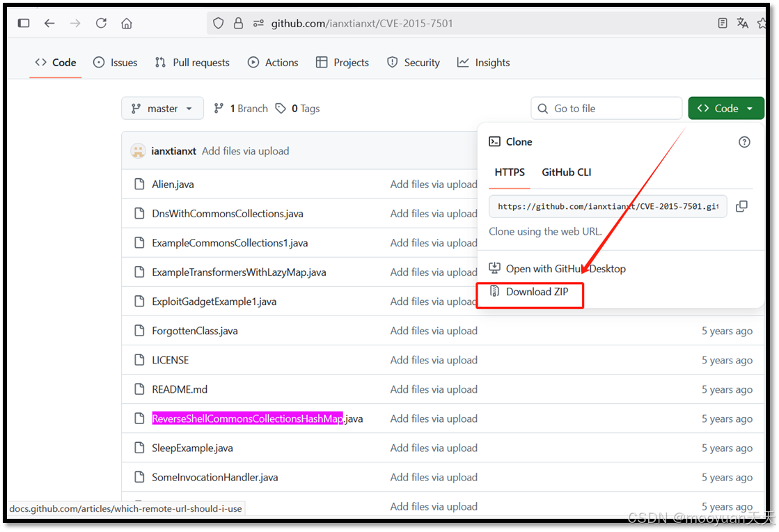Open the LICENSE file
Screen dimensions: 779x532
pyautogui.click(x=171, y=360)
